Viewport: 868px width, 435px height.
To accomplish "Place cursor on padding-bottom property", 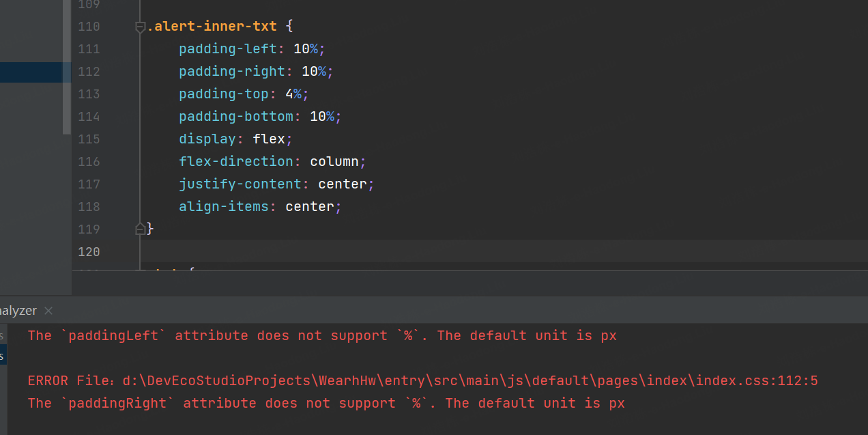I will coord(235,117).
